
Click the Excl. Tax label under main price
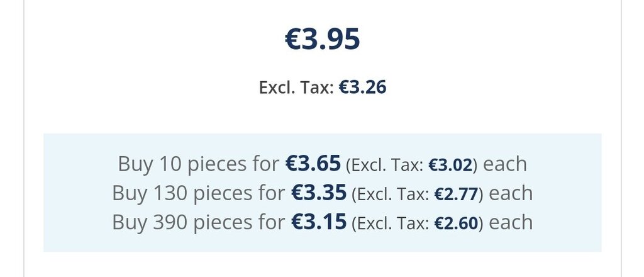[x=296, y=88]
